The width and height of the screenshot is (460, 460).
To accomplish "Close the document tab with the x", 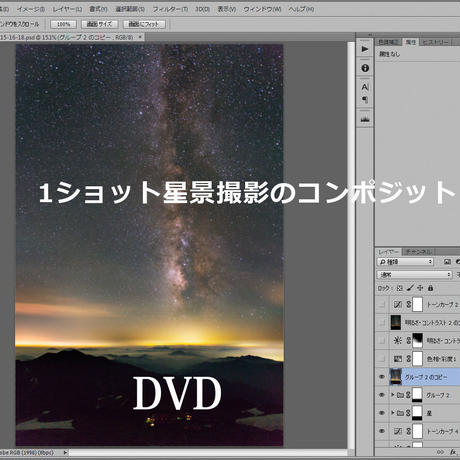I will [x=140, y=37].
